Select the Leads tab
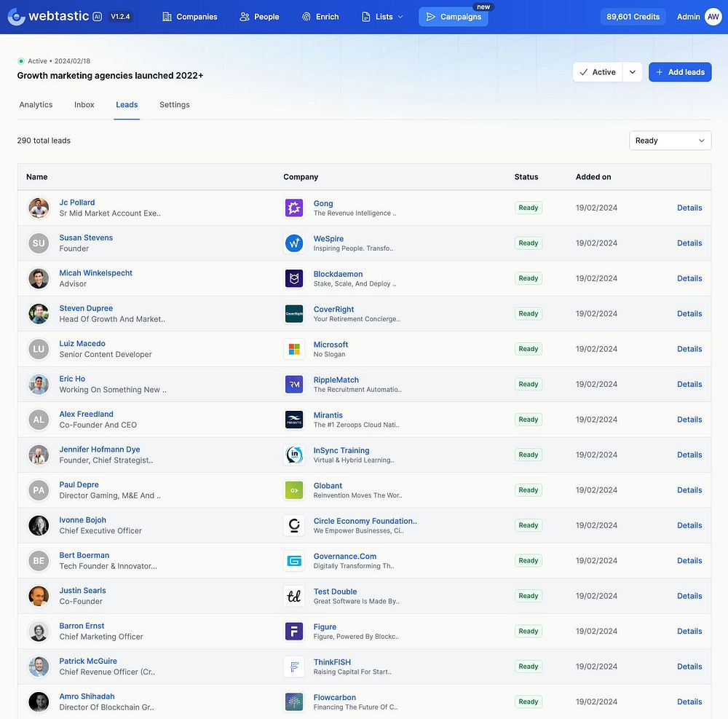 click(x=127, y=105)
